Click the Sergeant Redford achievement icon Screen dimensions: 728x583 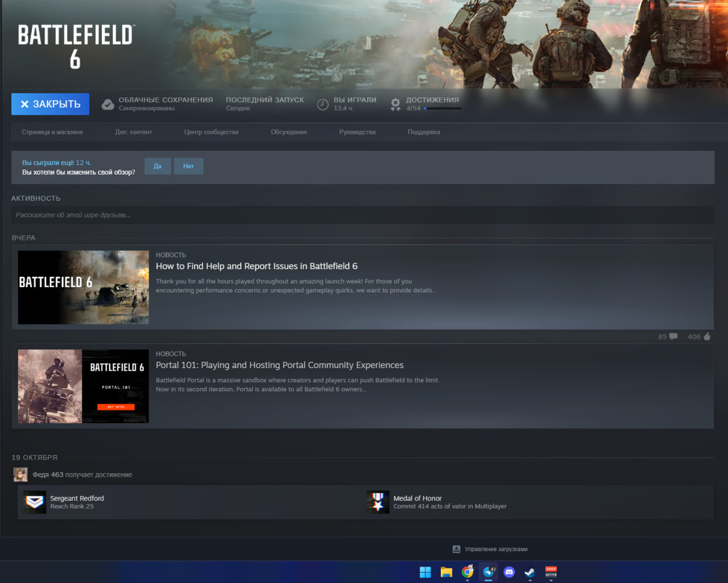[35, 502]
